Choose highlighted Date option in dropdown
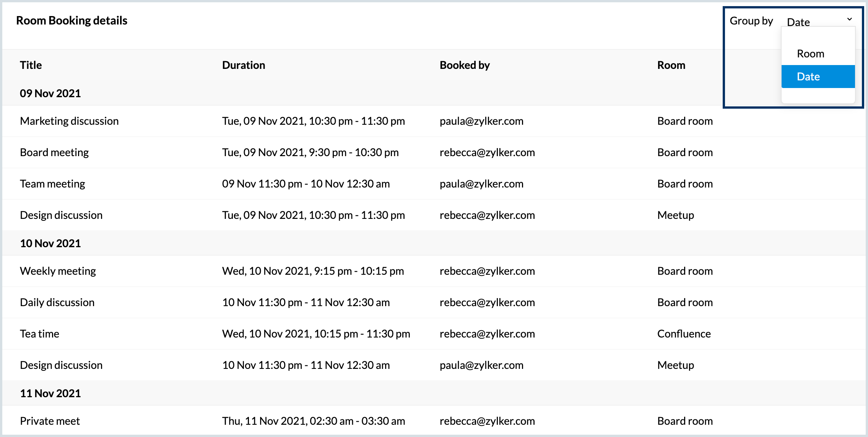The width and height of the screenshot is (868, 437). tap(818, 77)
